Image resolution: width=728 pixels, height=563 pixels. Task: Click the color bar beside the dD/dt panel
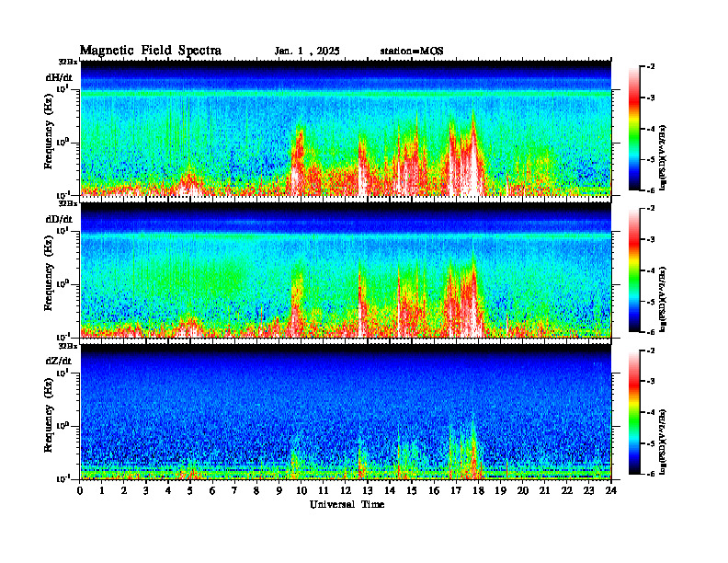[x=634, y=270]
